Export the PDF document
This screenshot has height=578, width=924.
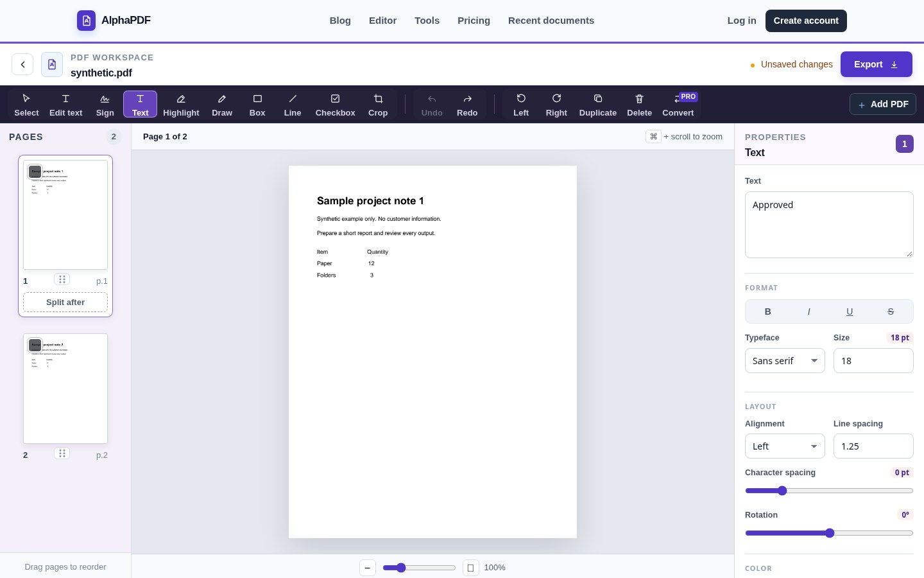[877, 64]
